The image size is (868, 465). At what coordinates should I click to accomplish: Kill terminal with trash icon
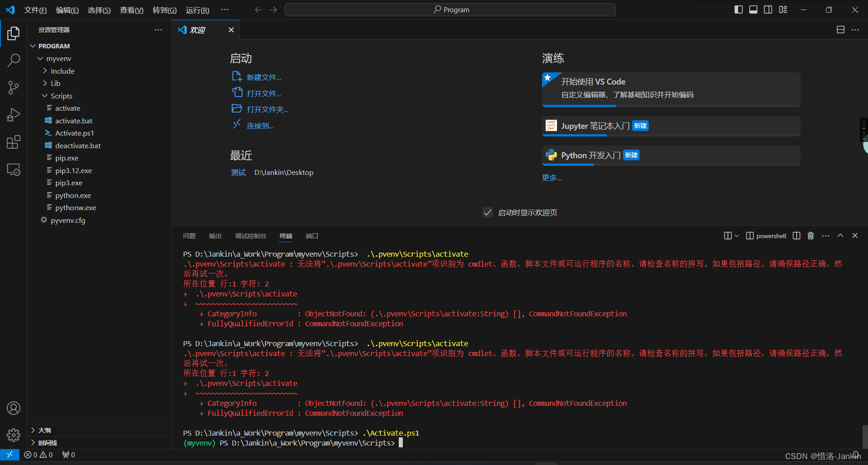(x=811, y=235)
